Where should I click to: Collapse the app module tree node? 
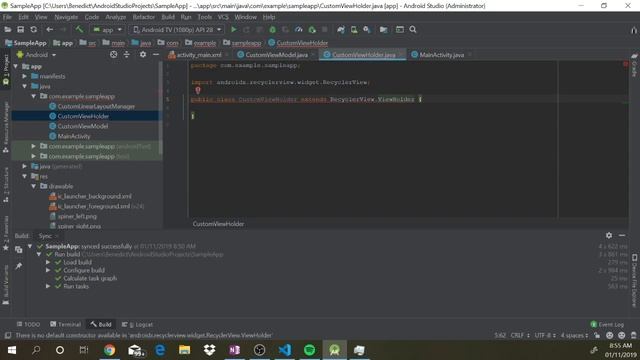point(16,66)
